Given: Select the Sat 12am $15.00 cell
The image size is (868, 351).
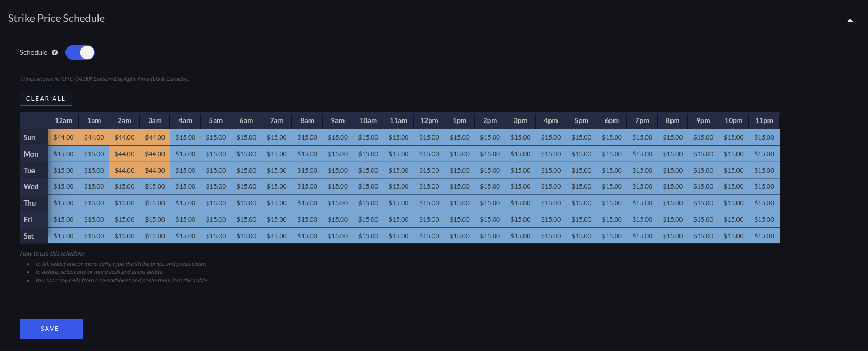Looking at the screenshot, I should tap(63, 236).
